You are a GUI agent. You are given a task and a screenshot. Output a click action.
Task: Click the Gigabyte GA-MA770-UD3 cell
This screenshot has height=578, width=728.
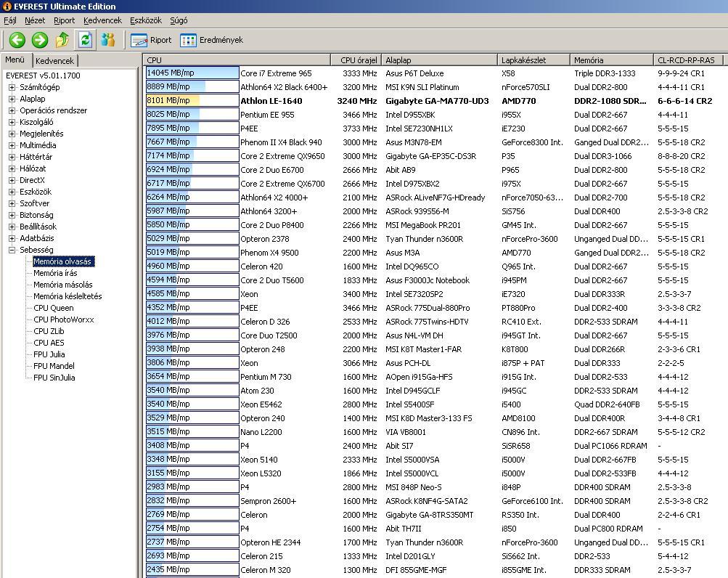[x=437, y=101]
